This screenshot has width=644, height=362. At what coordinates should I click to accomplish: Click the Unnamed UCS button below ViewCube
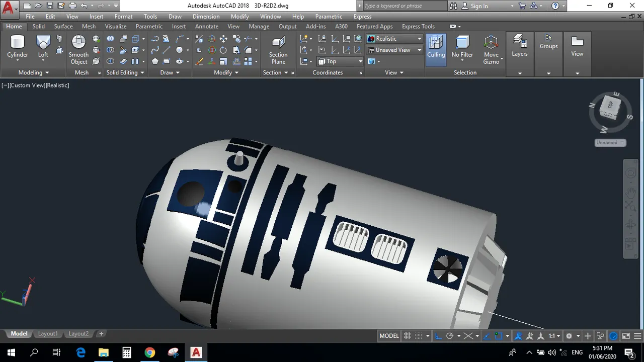(610, 142)
